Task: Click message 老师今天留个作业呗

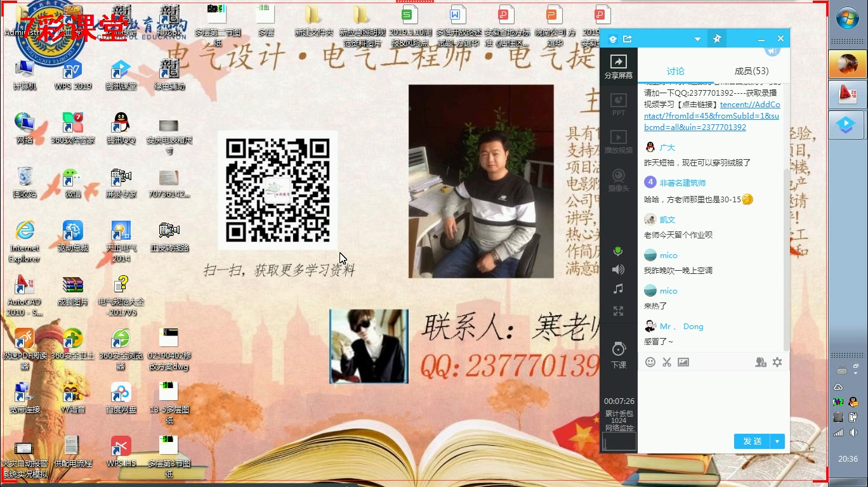Action: (678, 235)
